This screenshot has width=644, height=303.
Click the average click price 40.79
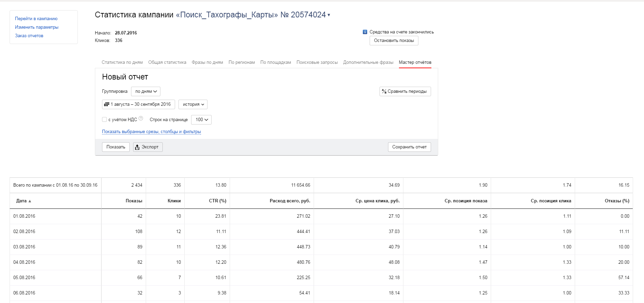(x=394, y=247)
